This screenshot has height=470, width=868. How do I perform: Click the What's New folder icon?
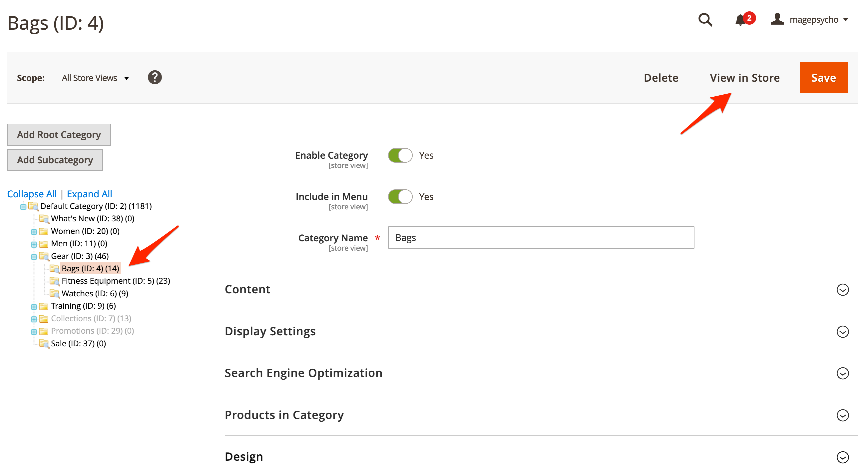click(x=44, y=218)
